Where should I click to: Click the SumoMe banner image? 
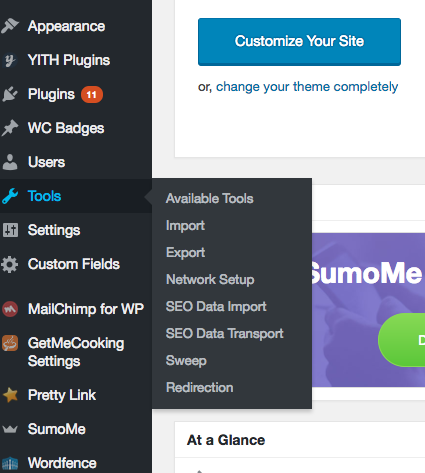click(x=368, y=310)
